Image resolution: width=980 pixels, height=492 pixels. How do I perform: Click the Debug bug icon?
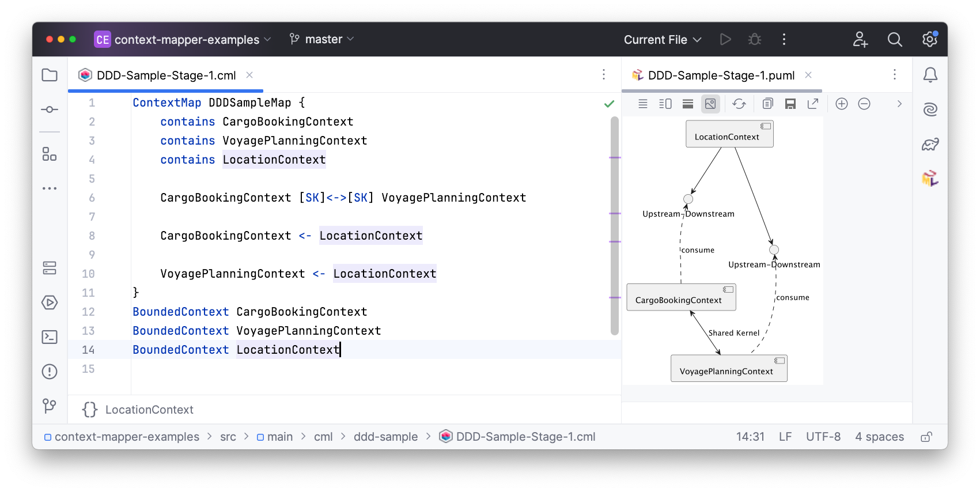coord(755,39)
